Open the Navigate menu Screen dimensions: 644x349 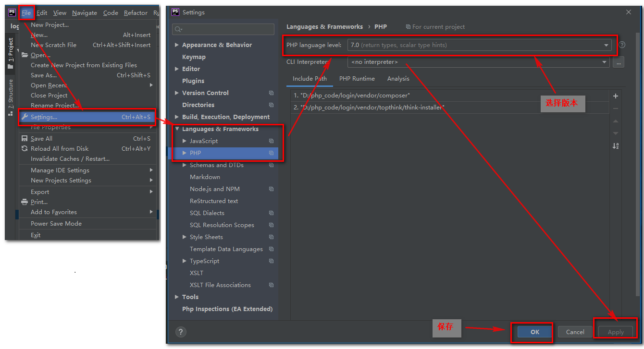tap(85, 13)
